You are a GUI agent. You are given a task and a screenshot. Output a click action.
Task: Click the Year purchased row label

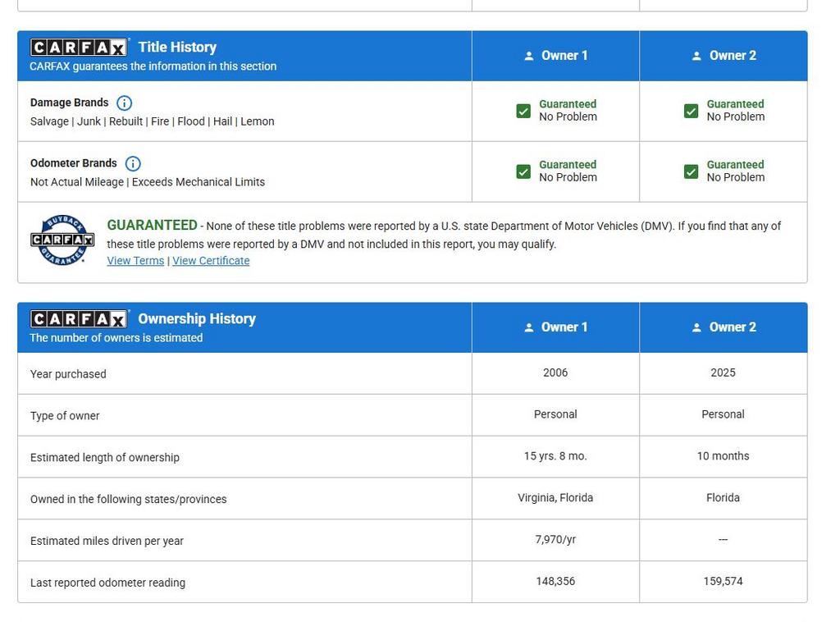coord(68,374)
